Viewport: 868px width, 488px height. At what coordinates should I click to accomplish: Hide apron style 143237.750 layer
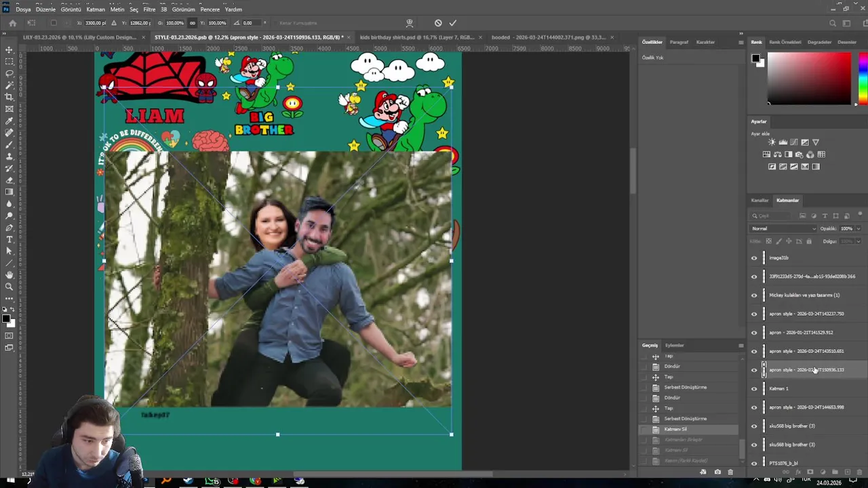(x=754, y=314)
